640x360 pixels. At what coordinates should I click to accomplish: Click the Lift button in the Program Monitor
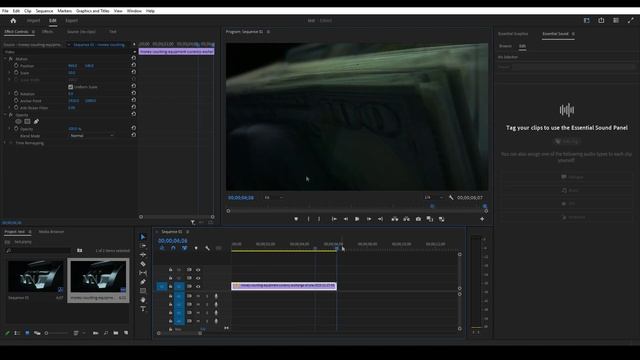(395, 219)
